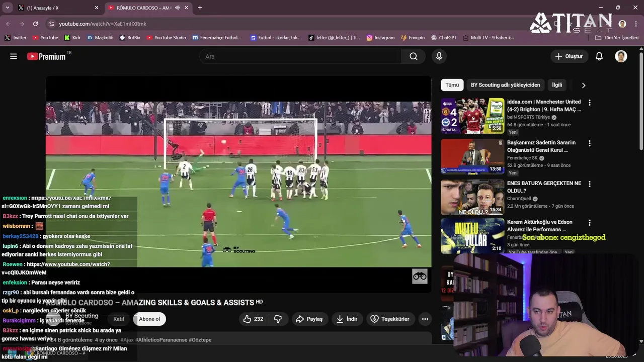Click the video player frame
Image resolution: width=644 pixels, height=362 pixels.
click(238, 184)
